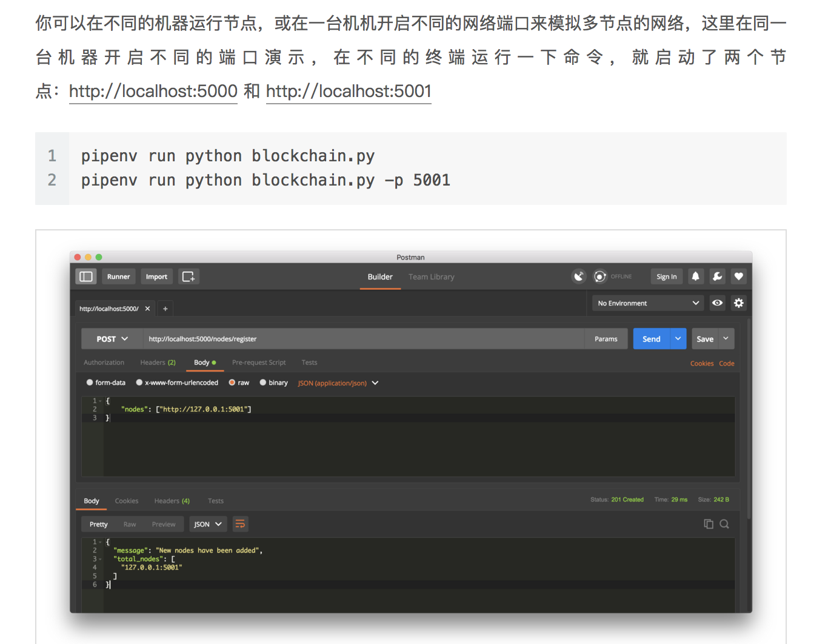The height and width of the screenshot is (644, 828).
Task: Open the response Cookies tab
Action: click(x=127, y=501)
